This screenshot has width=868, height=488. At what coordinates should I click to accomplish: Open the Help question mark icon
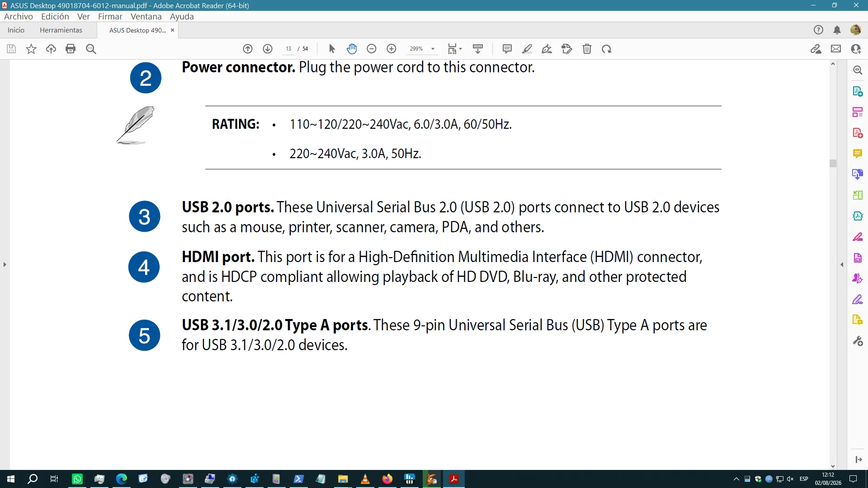tap(818, 30)
